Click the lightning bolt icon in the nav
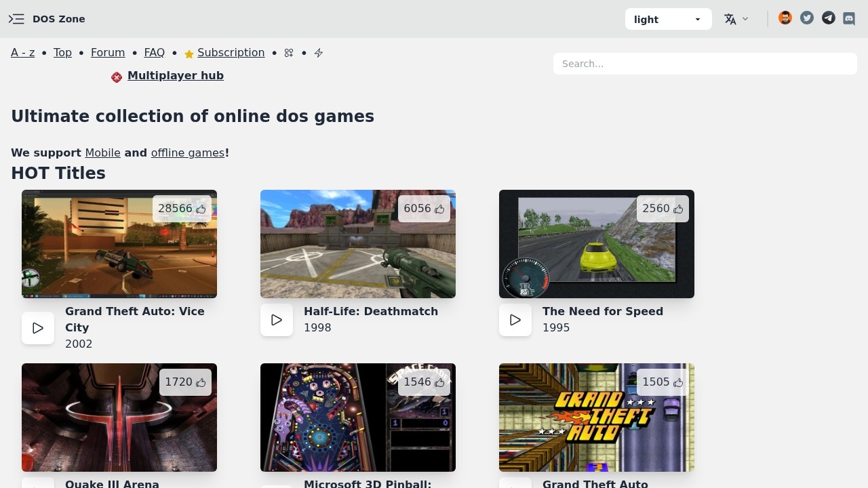 [319, 53]
